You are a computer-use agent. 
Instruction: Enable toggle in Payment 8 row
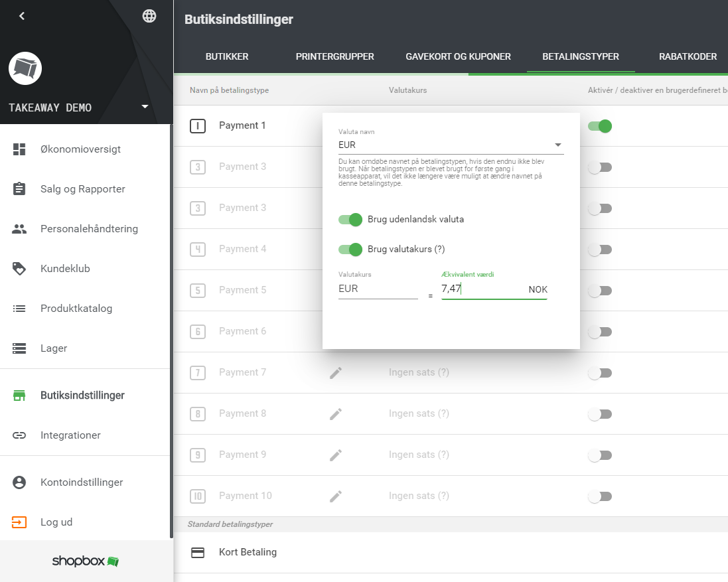[600, 415]
